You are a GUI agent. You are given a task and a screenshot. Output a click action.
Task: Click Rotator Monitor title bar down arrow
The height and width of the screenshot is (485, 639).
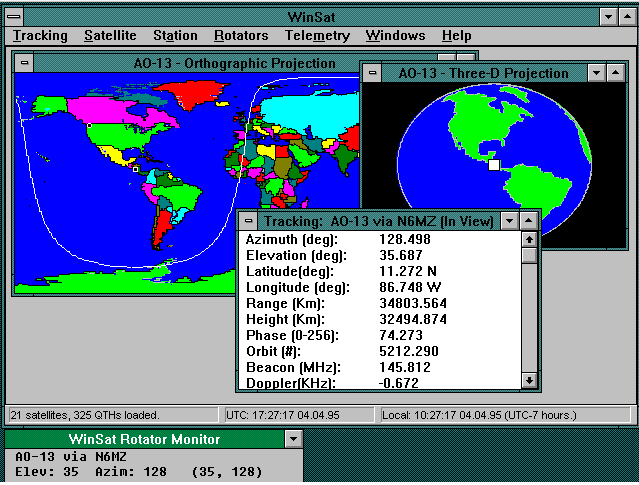[x=293, y=439]
